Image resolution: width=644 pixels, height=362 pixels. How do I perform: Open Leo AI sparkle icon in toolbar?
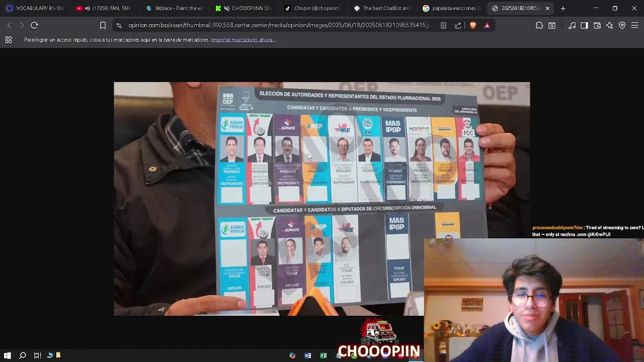[x=610, y=25]
